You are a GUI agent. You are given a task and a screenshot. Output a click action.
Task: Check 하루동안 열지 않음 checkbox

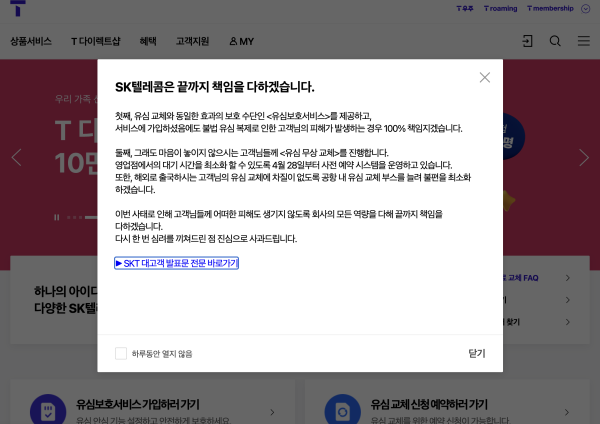coord(121,353)
